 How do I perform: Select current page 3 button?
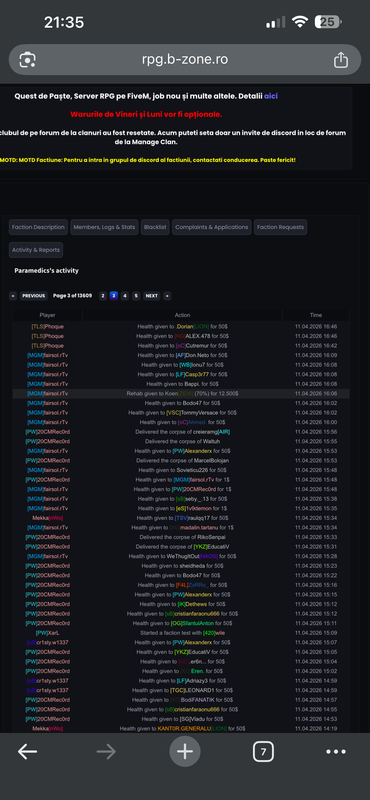pyautogui.click(x=114, y=296)
